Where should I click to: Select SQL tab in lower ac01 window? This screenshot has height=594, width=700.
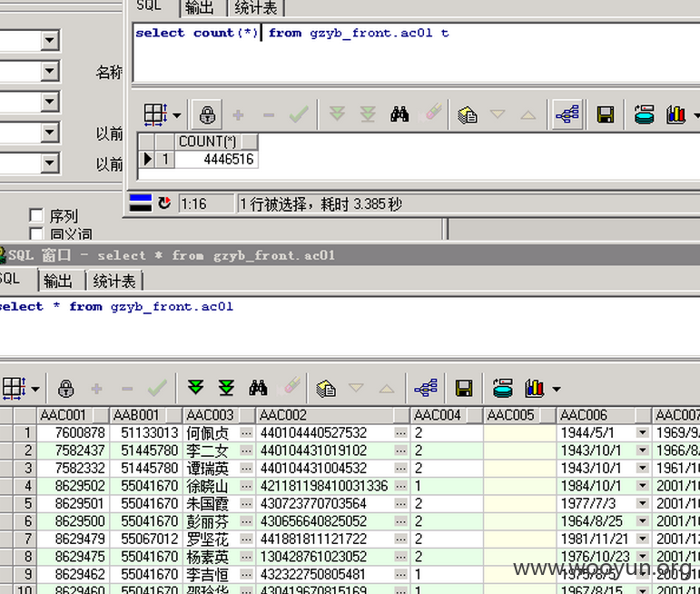pos(11,279)
